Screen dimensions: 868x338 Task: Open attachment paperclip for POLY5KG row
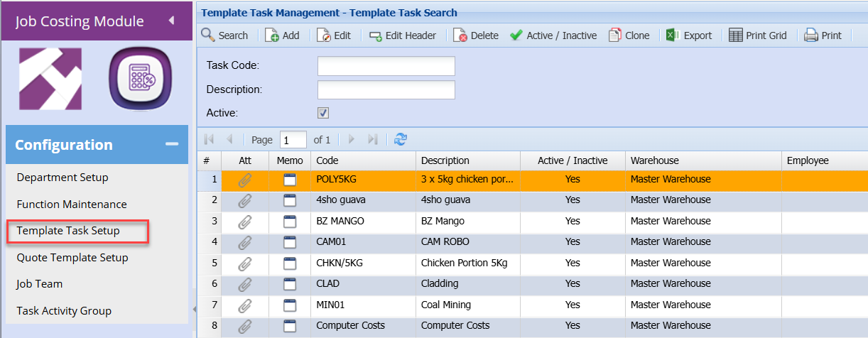pos(244,180)
